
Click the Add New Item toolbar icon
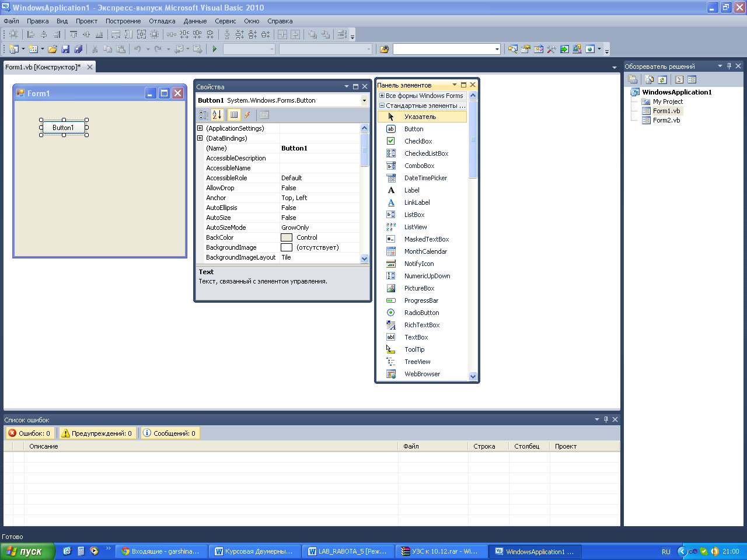[33, 49]
